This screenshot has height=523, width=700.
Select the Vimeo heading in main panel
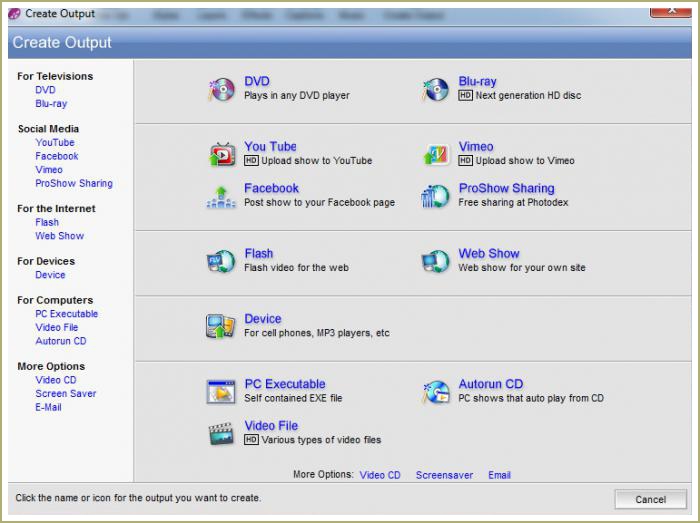(476, 146)
